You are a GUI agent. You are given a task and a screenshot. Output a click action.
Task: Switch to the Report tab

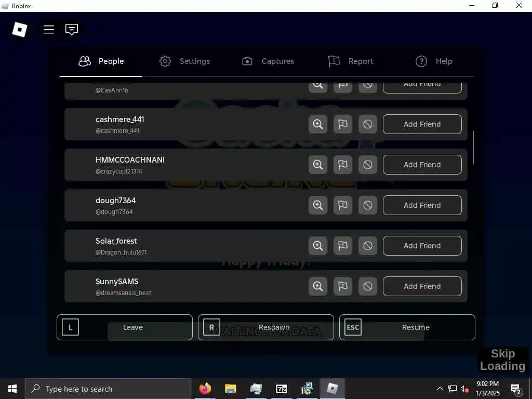351,61
